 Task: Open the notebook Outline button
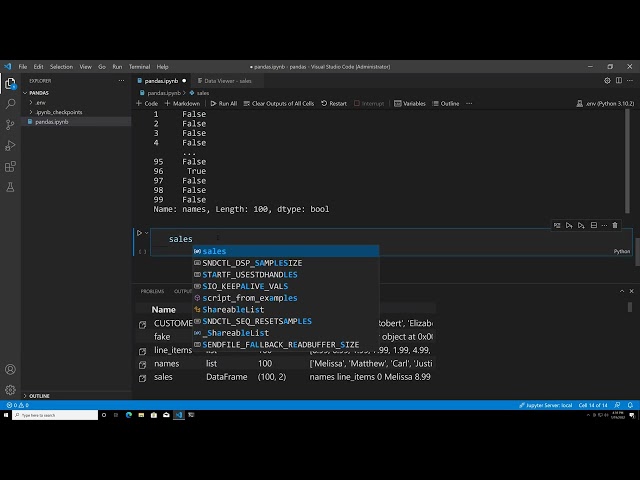pyautogui.click(x=446, y=104)
